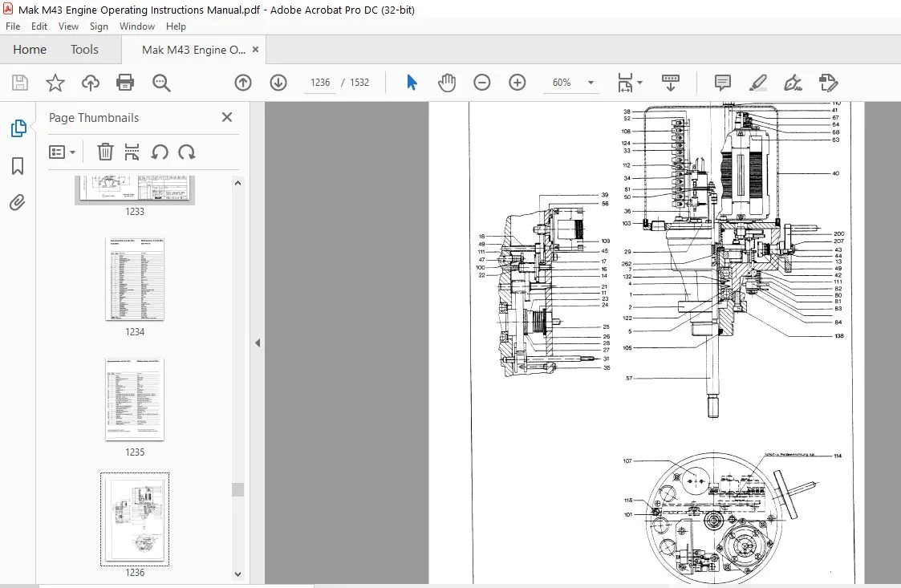Image resolution: width=901 pixels, height=588 pixels.
Task: Activate the Hand pan tool
Action: pyautogui.click(x=446, y=83)
